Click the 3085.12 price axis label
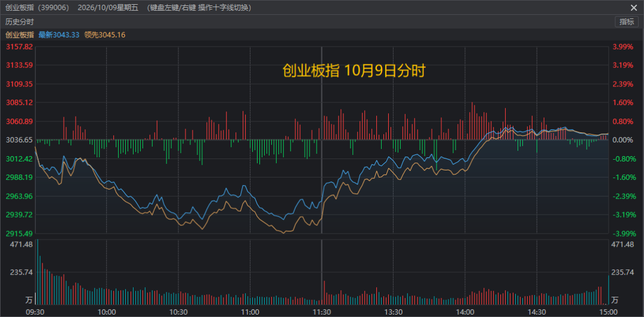This screenshot has width=644, height=317. [19, 102]
